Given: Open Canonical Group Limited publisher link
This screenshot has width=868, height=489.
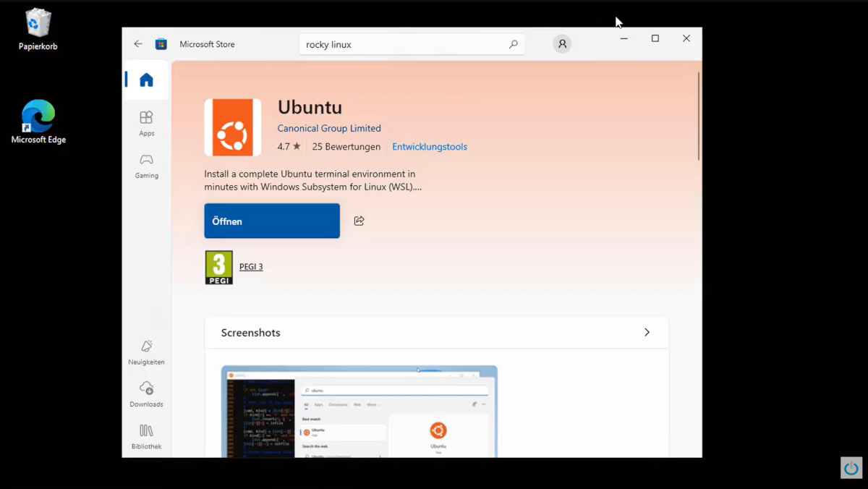Looking at the screenshot, I should (x=329, y=128).
